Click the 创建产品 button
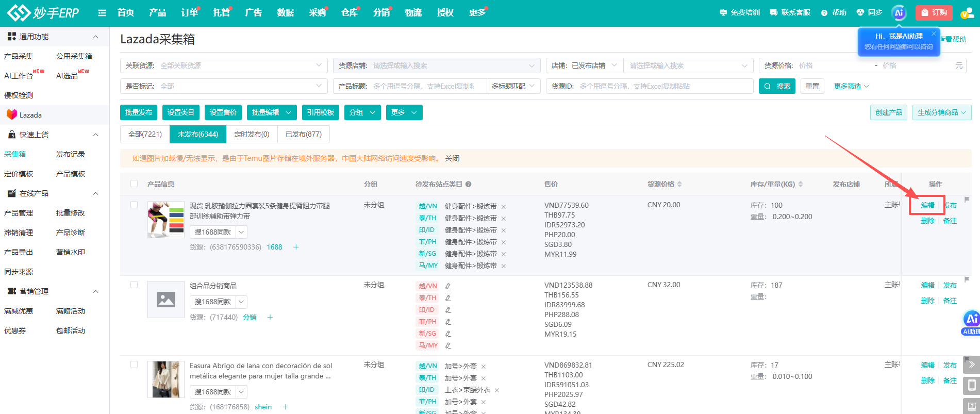The width and height of the screenshot is (980, 414). 889,112
